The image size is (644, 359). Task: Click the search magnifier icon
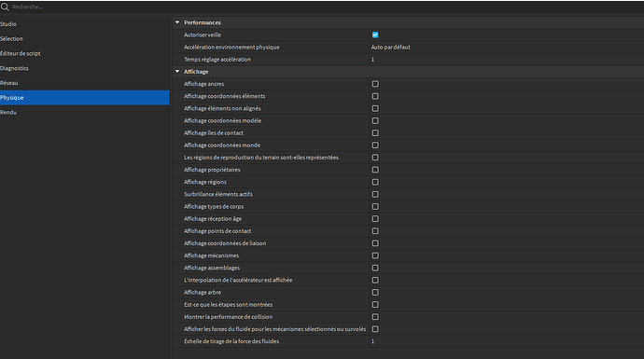[5, 7]
